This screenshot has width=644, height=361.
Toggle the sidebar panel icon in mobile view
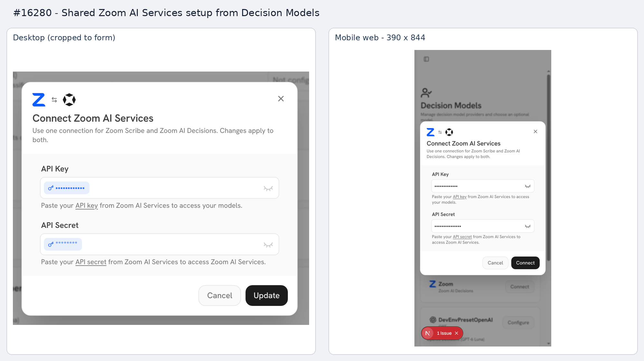(x=426, y=59)
